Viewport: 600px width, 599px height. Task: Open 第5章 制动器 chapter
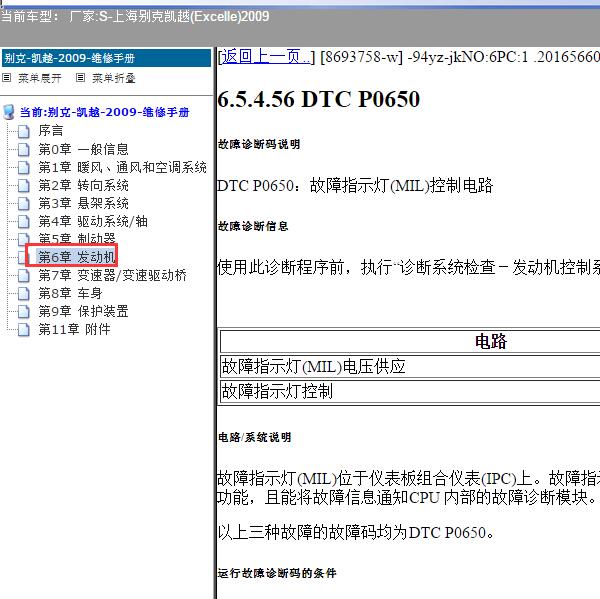click(77, 238)
